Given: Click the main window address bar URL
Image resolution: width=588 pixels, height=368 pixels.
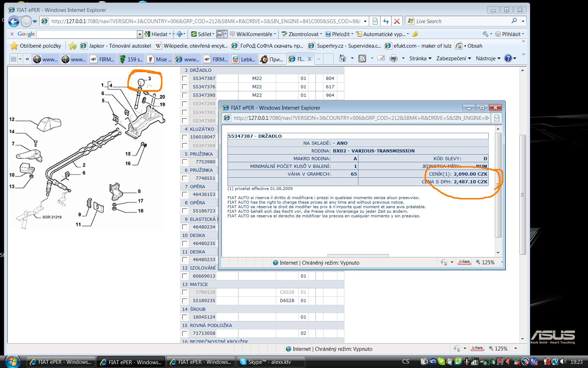Looking at the screenshot, I should point(205,21).
